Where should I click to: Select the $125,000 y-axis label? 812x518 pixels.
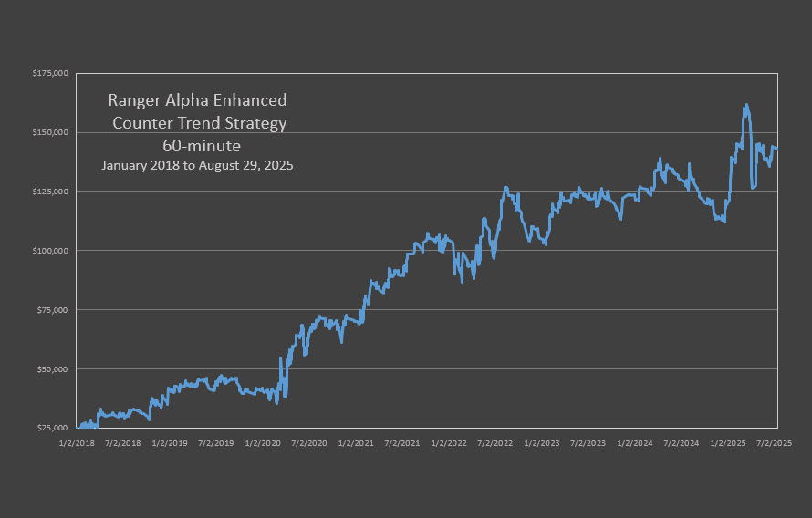(x=50, y=192)
